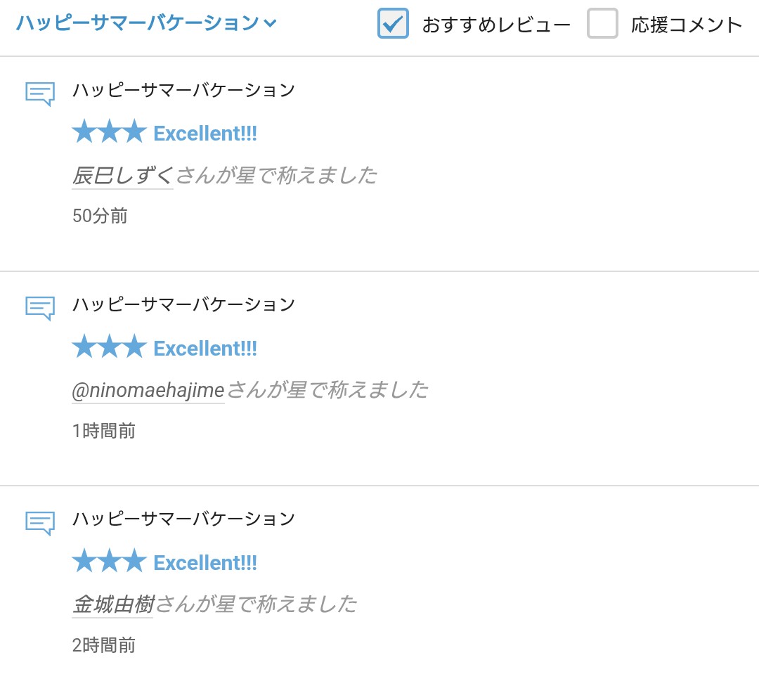Image resolution: width=759 pixels, height=700 pixels.
Task: Click the 2時間前 timestamp
Action: (x=103, y=645)
